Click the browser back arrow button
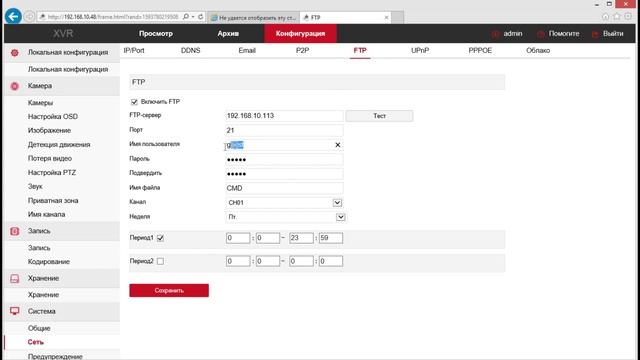Viewport: 640px width, 360px height. [x=13, y=16]
